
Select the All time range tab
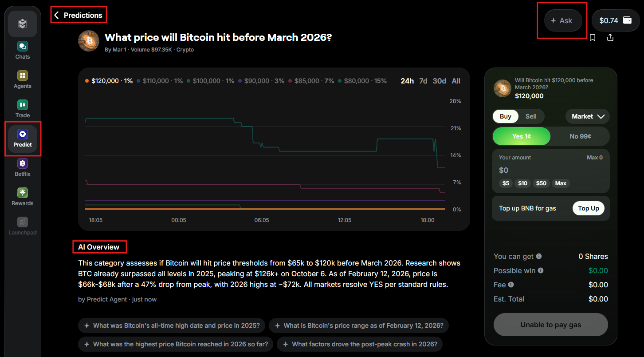pyautogui.click(x=456, y=81)
